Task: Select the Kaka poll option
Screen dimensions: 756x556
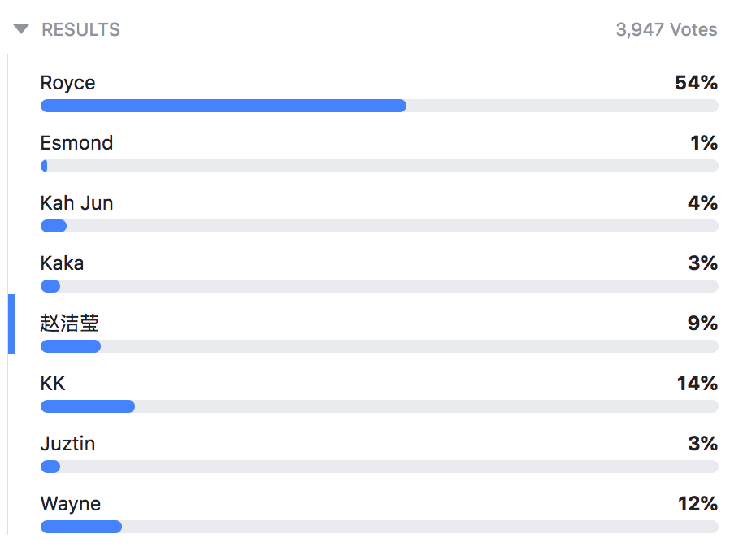Action: pos(62,263)
